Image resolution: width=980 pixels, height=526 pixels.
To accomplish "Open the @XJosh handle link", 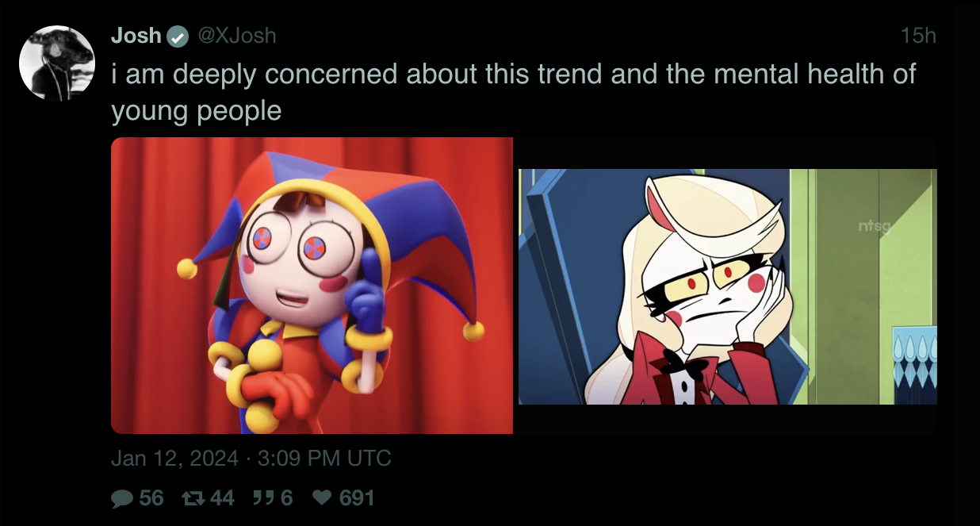I will pos(235,36).
